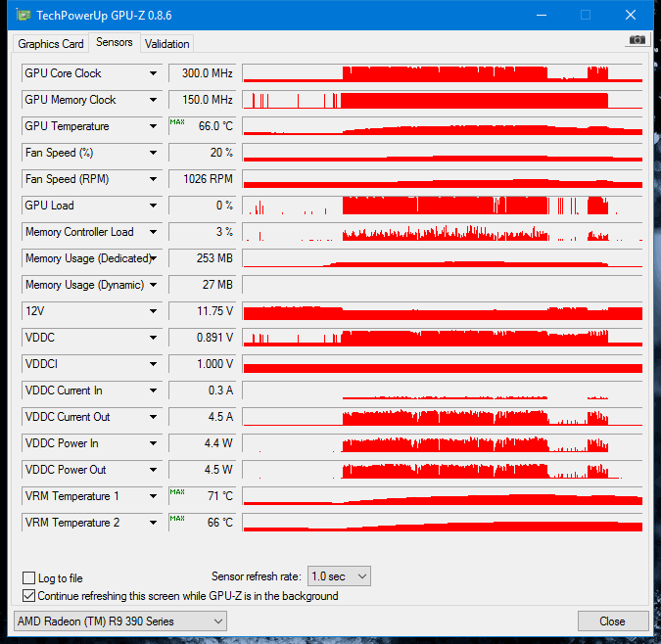Close GPU-Z using the title bar X
661x644 pixels.
pos(631,15)
